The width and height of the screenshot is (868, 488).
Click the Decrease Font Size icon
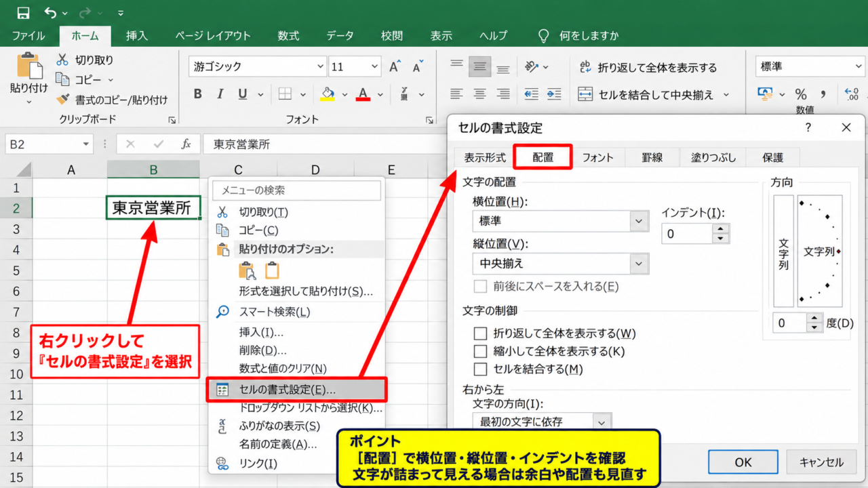pyautogui.click(x=418, y=66)
